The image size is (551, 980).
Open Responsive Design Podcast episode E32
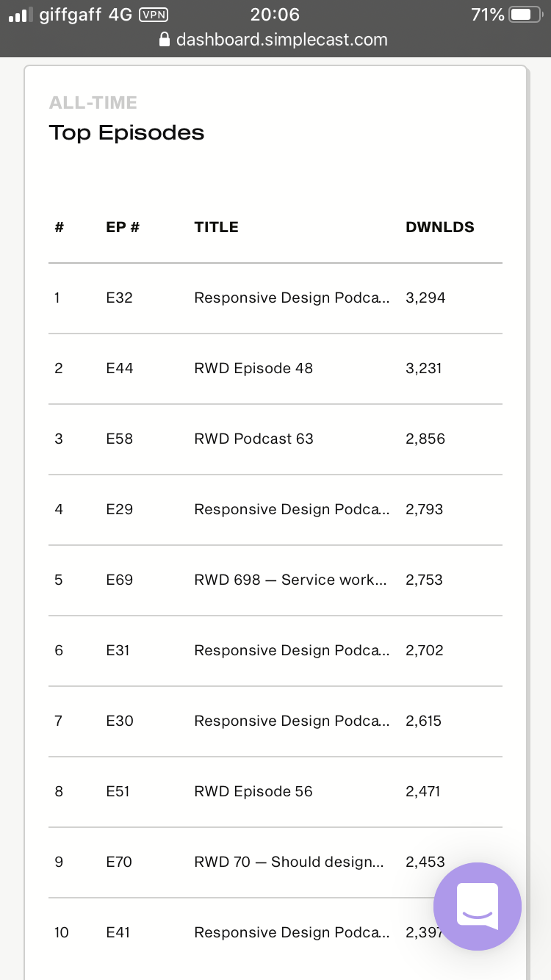tap(275, 298)
